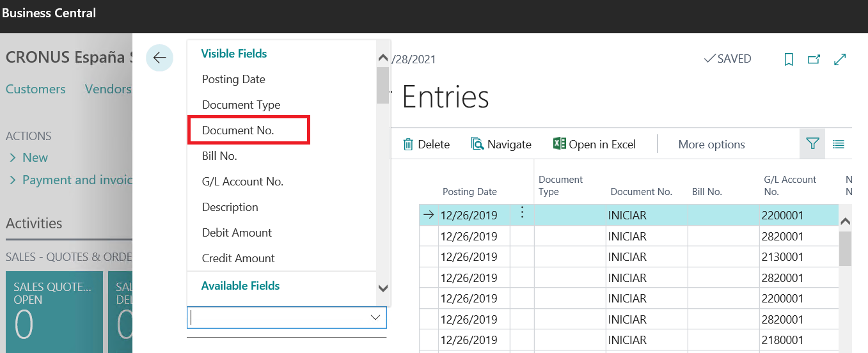Select Posting Date in Visible Fields
Screen dimensions: 868x353
(233, 79)
